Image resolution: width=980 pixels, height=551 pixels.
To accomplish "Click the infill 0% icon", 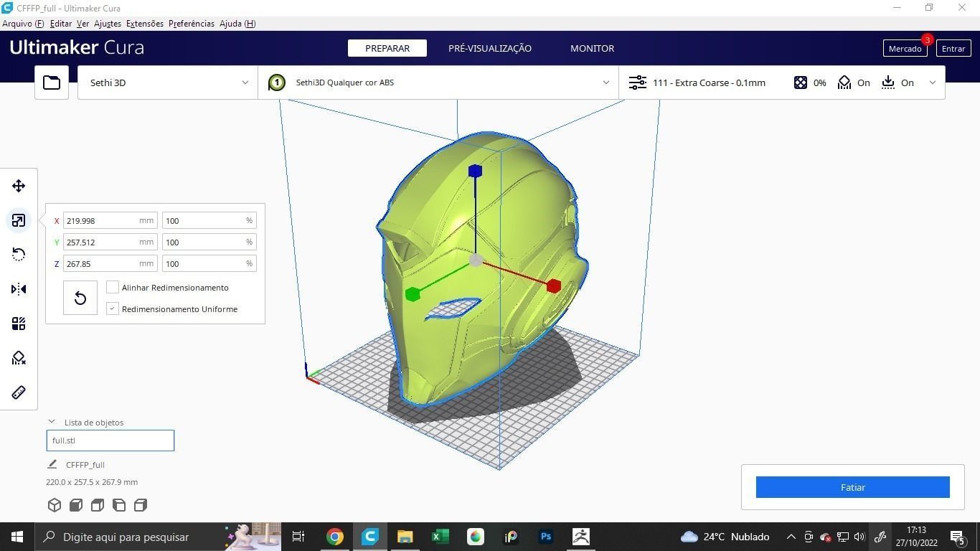I will pyautogui.click(x=801, y=83).
